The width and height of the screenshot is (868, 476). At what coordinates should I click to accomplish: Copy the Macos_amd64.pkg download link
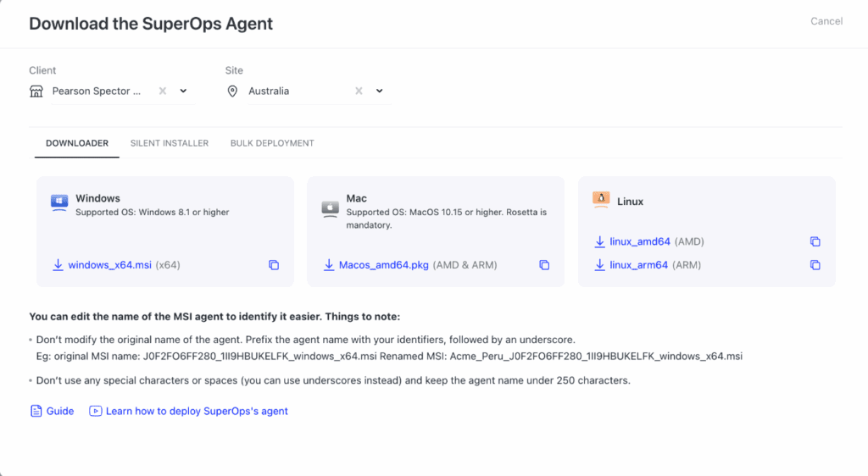tap(544, 265)
